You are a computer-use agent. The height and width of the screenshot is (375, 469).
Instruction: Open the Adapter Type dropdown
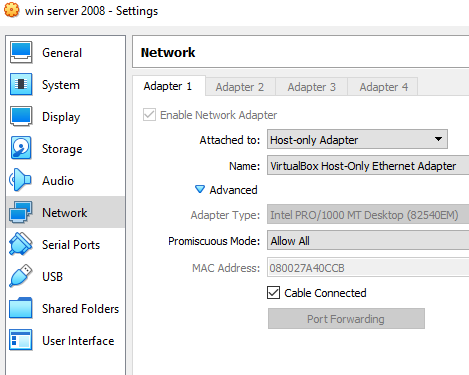point(368,214)
